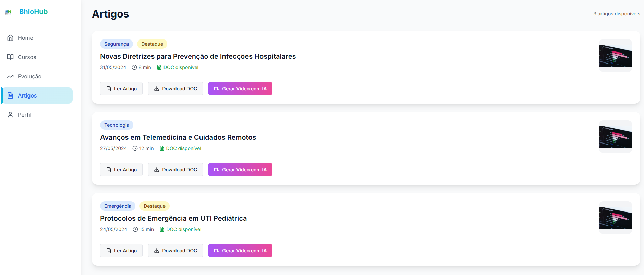Generate AI video for Infecções Hospitalares article
This screenshot has width=644, height=275.
pos(240,89)
